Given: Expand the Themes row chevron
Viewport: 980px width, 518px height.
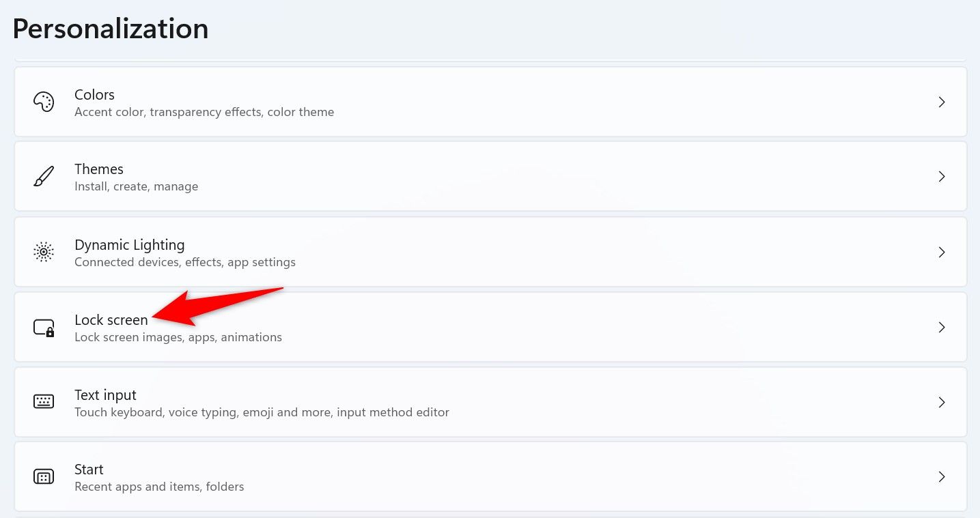Looking at the screenshot, I should (x=942, y=177).
